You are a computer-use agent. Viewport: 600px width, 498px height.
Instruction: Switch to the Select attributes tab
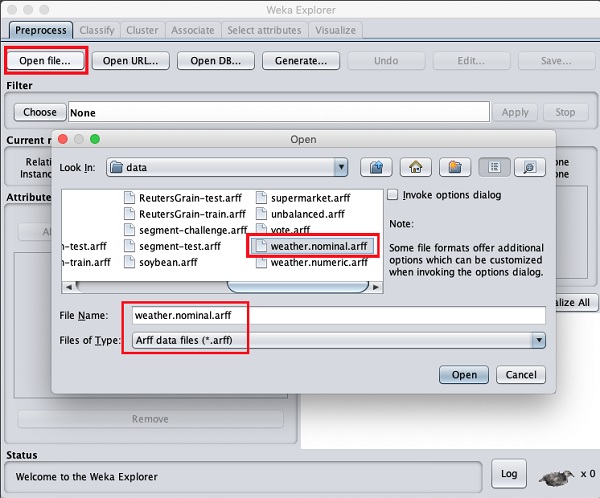(x=264, y=30)
